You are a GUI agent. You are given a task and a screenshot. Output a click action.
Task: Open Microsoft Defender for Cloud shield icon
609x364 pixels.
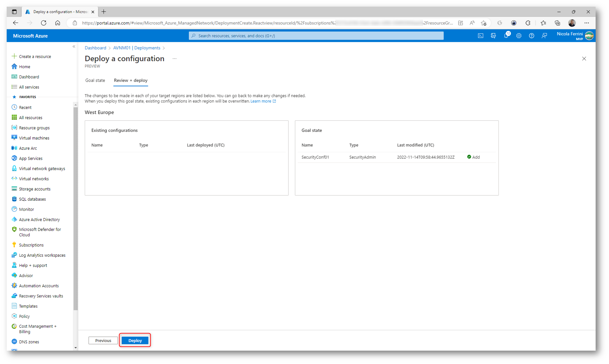point(14,229)
